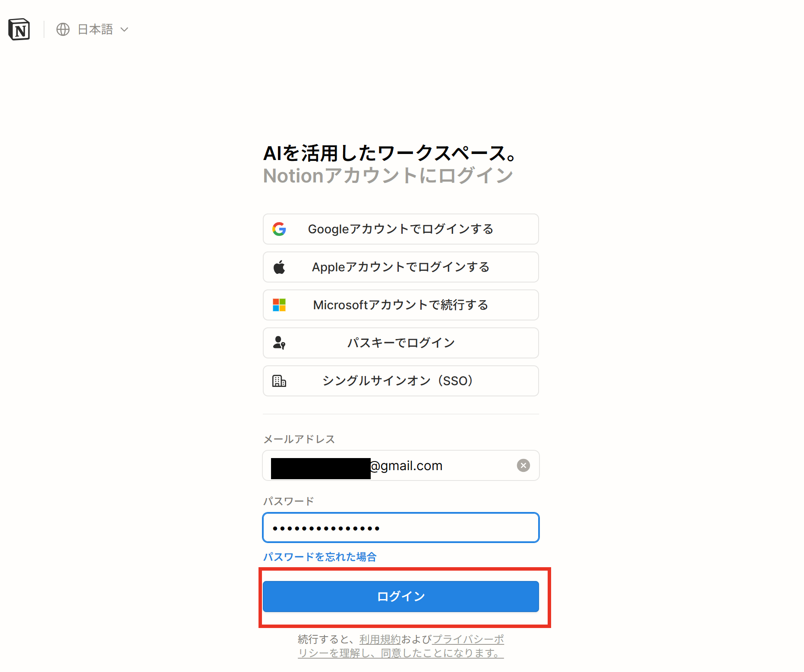Screen dimensions: 804x672
Task: Open the 利用規約 terms link
Action: click(x=380, y=639)
